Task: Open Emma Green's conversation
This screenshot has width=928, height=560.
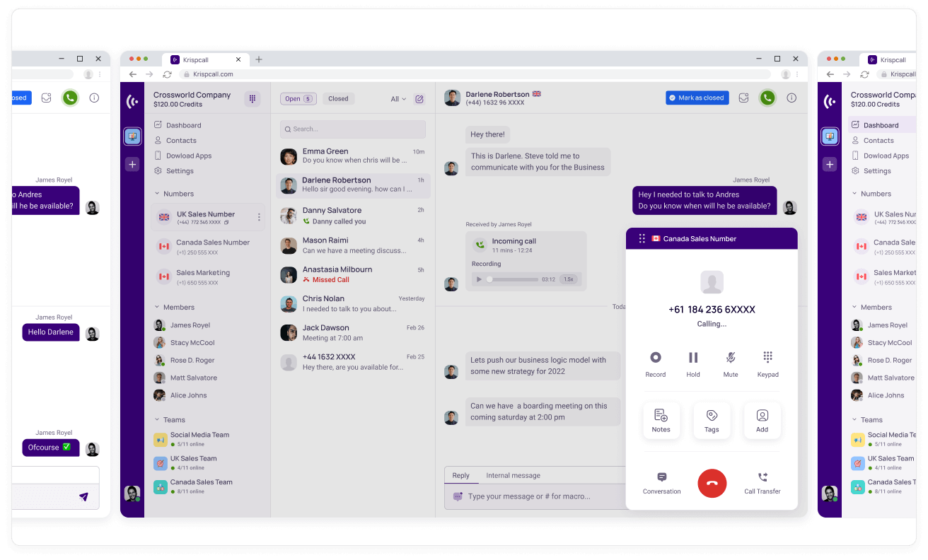Action: pos(353,156)
